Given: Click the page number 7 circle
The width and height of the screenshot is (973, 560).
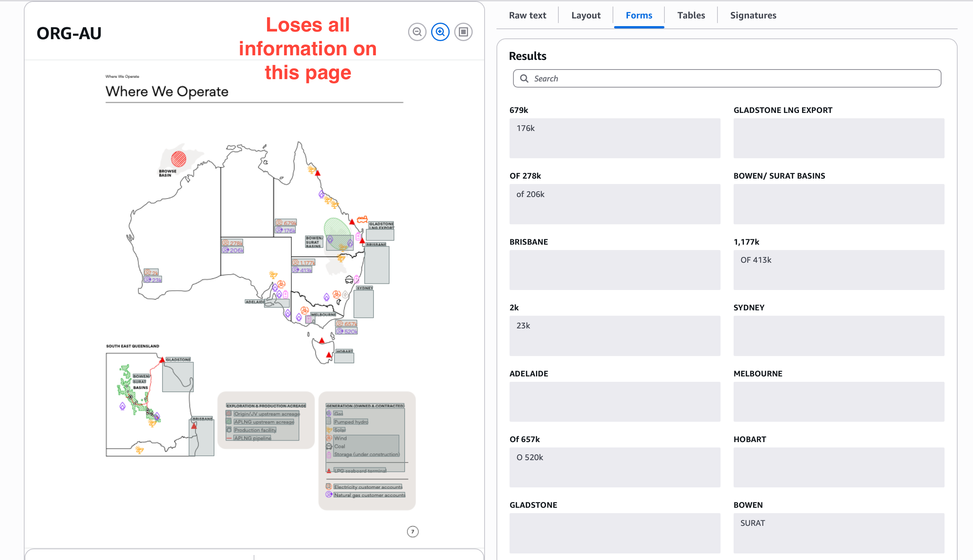Looking at the screenshot, I should coord(412,532).
